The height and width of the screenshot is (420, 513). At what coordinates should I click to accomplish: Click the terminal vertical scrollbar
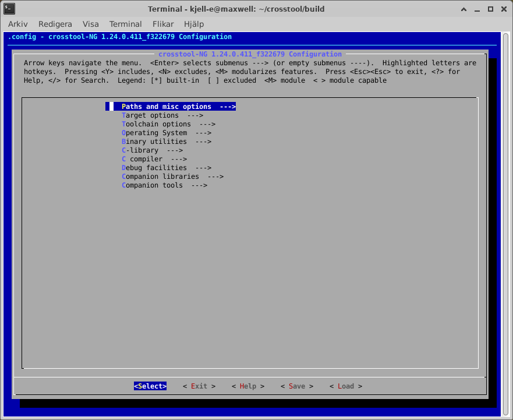click(x=506, y=224)
